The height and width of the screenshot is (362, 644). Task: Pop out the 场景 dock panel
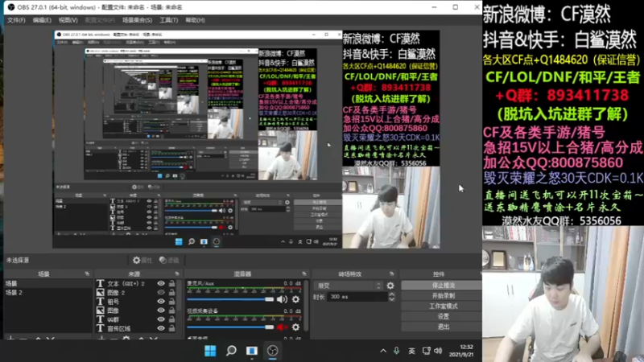coord(87,274)
